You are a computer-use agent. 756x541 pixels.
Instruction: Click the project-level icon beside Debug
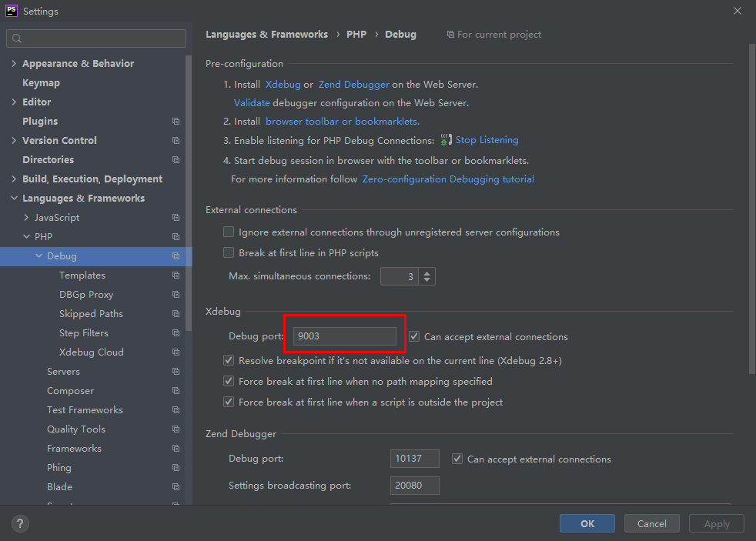point(176,256)
